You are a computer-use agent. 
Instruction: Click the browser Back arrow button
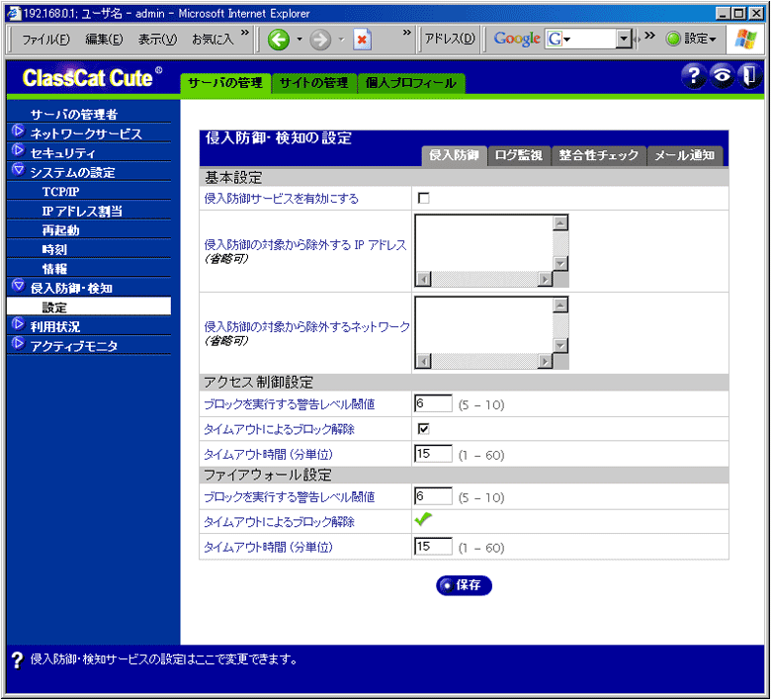click(278, 40)
